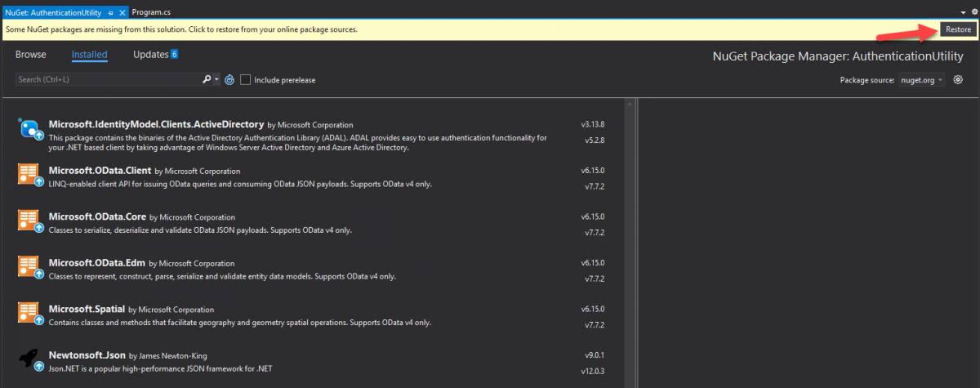
Task: Enable the Include prerelease checkbox
Action: click(x=246, y=80)
